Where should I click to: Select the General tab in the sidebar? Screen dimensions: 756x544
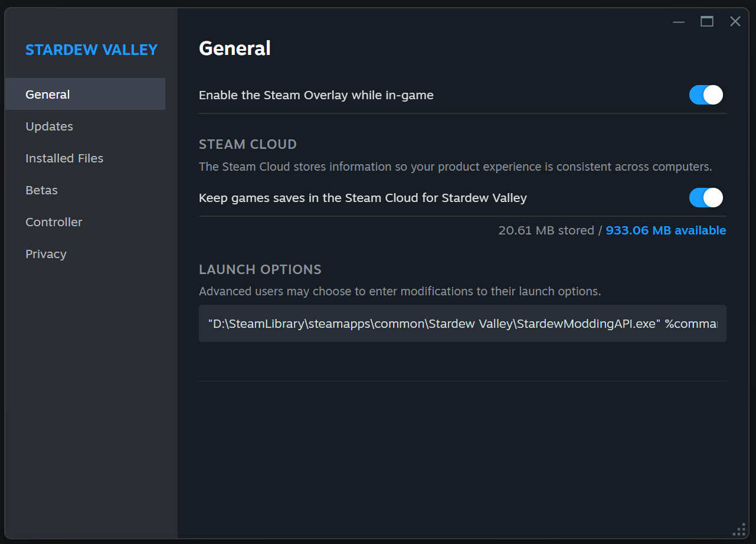pyautogui.click(x=47, y=94)
